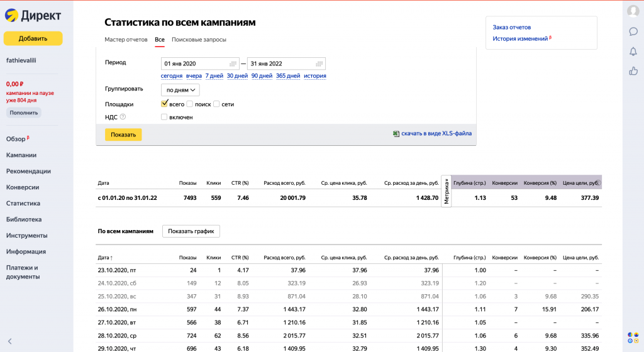Tick the НДС 'включен' checkbox
644x352 pixels.
tap(165, 117)
